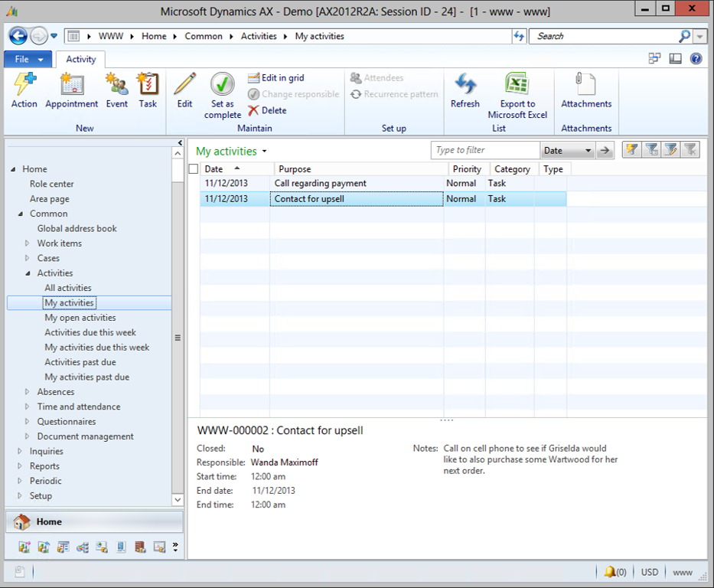Click the Action lightning bolt icon
The height and width of the screenshot is (588, 714).
(24, 84)
